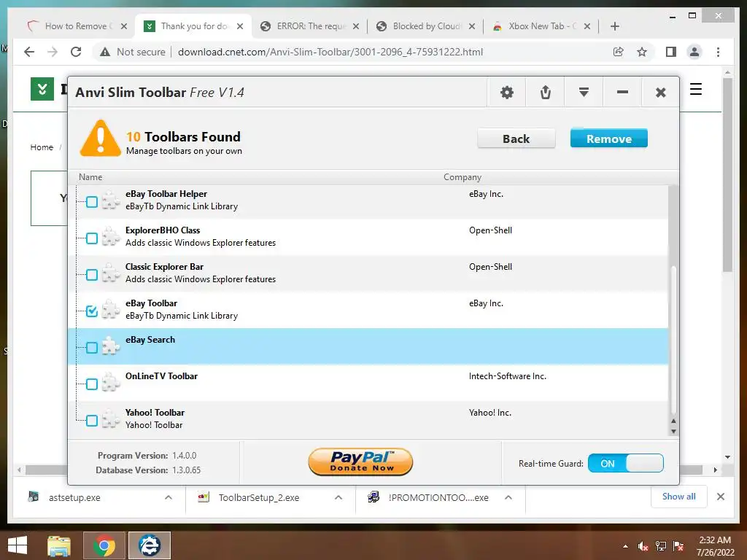
Task: Click Intech-Software Inc. company text
Action: (508, 376)
